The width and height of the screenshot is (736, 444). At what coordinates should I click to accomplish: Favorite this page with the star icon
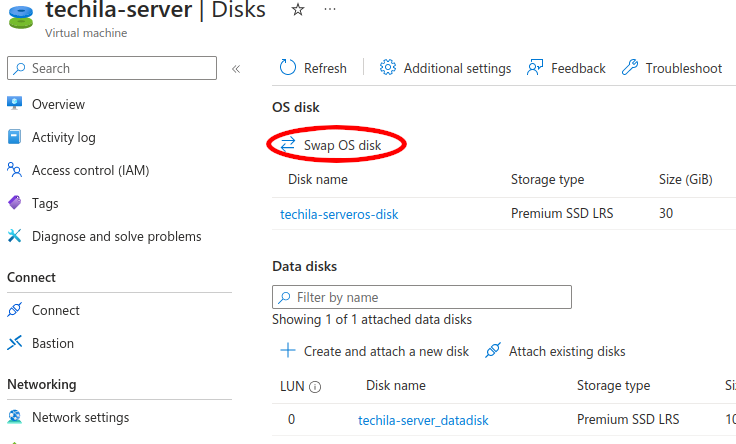(297, 10)
